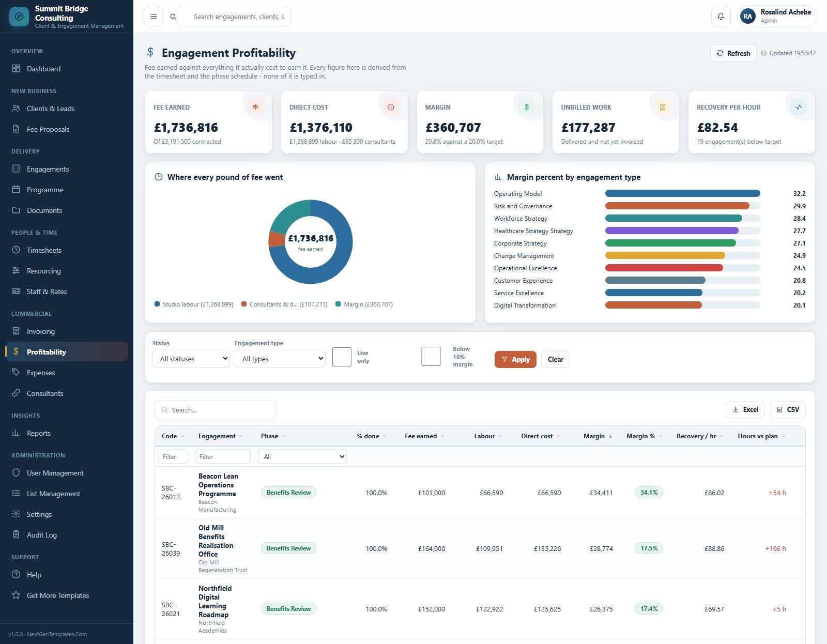The width and height of the screenshot is (827, 644).
Task: Export the table to Excel
Action: click(745, 409)
